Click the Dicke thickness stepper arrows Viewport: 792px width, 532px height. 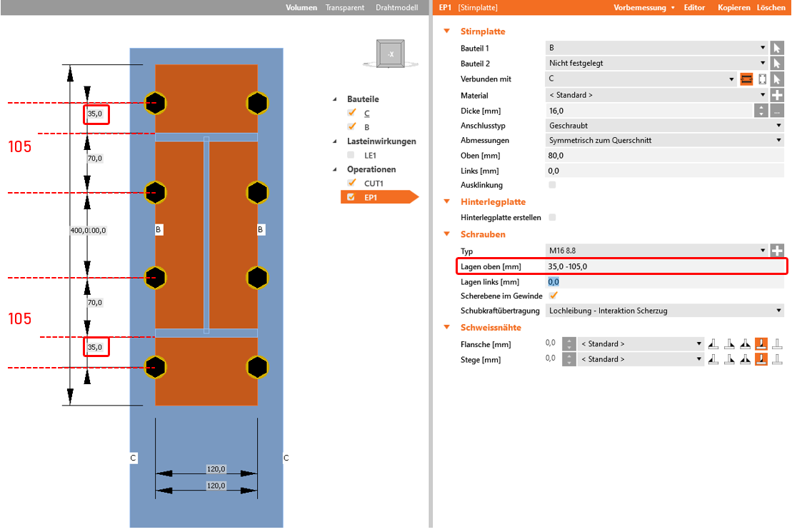click(x=761, y=111)
